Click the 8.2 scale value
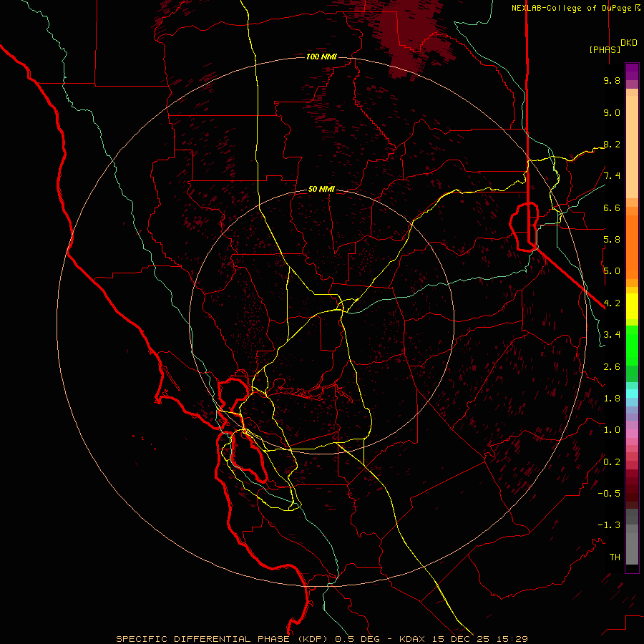The image size is (644, 644). (612, 144)
